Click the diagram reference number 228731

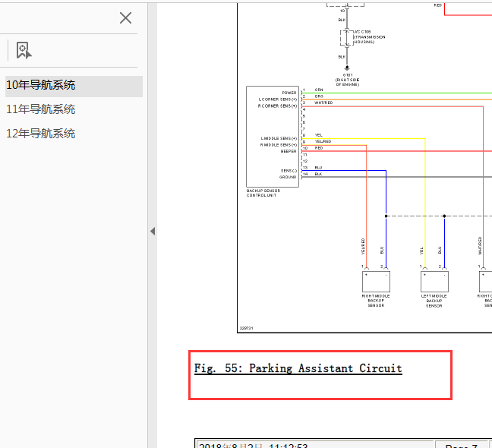pos(246,328)
